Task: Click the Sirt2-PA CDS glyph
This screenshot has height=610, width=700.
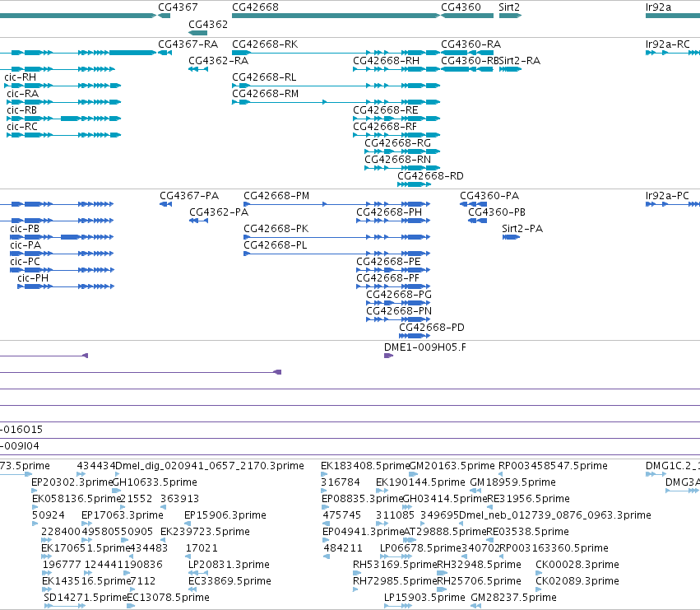Action: point(511,237)
